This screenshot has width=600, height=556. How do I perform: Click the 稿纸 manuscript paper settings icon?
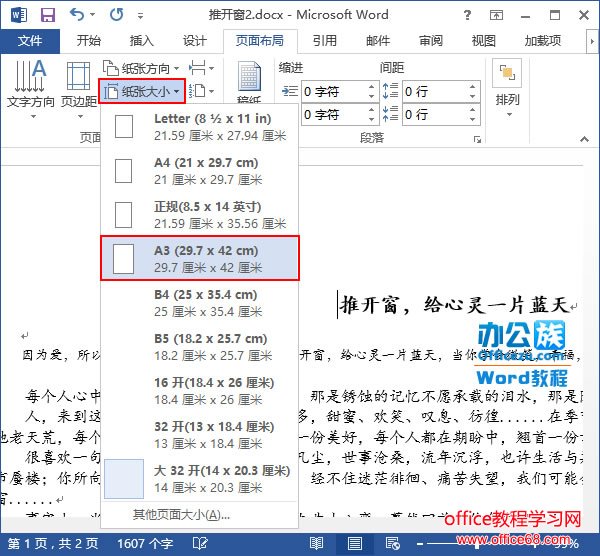[249, 82]
